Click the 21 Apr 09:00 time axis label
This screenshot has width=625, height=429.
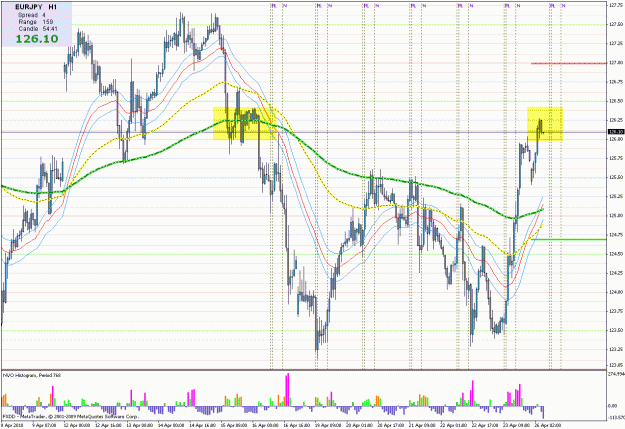coord(421,425)
